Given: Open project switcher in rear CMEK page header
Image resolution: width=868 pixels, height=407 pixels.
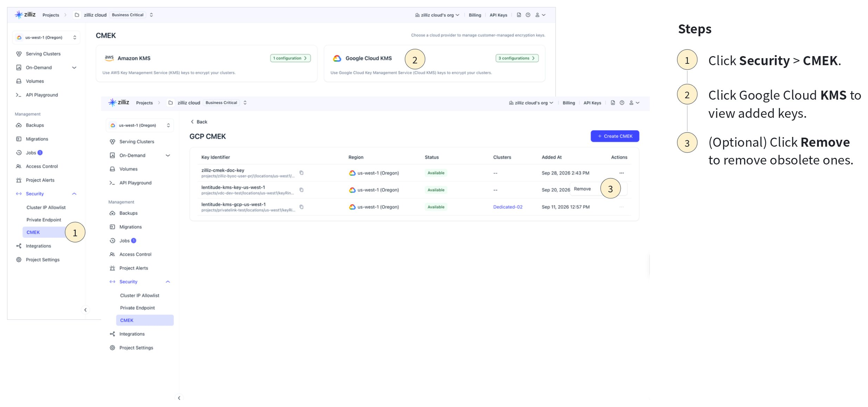Looking at the screenshot, I should click(151, 15).
